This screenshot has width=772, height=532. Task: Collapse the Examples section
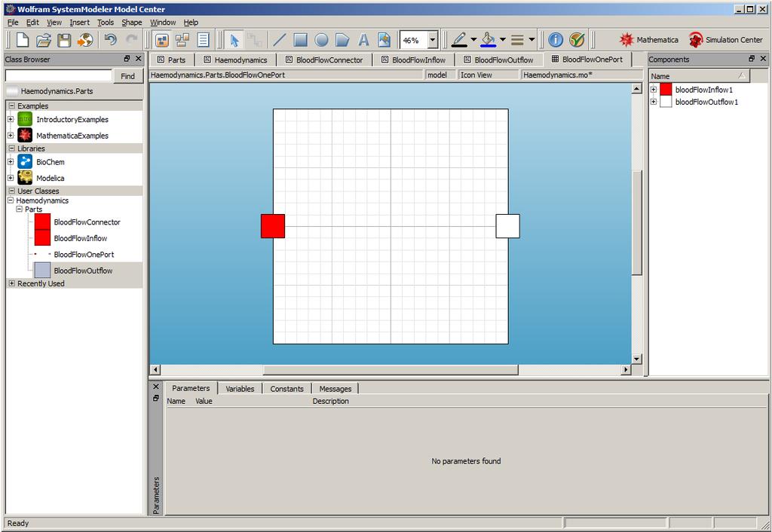11,105
